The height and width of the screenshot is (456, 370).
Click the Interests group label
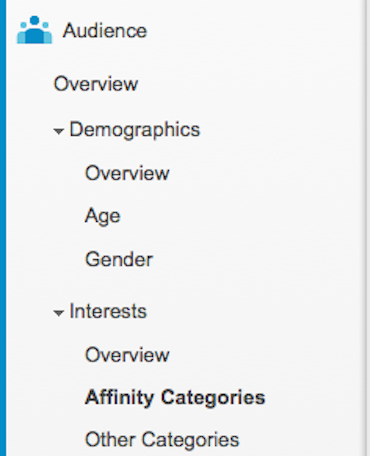108,311
